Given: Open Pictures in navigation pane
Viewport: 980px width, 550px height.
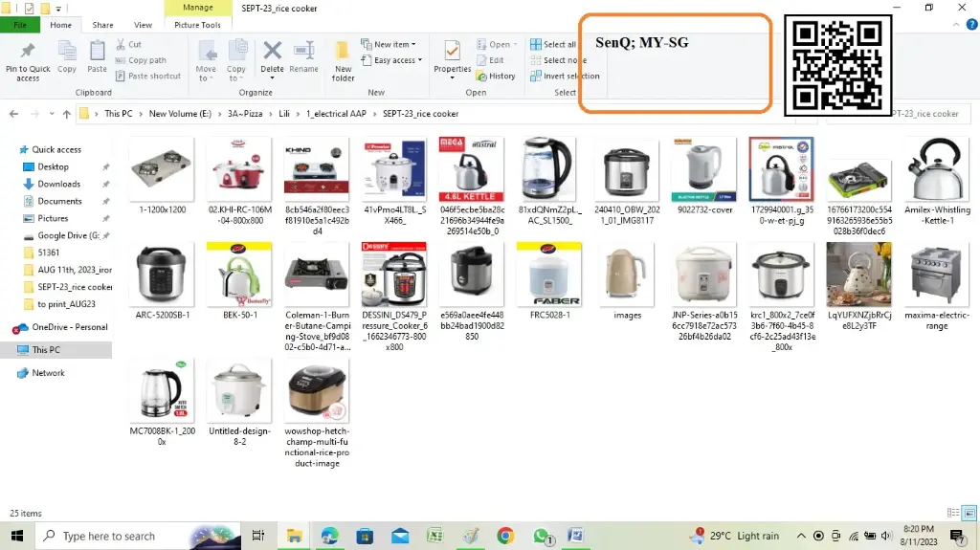Looking at the screenshot, I should 53,218.
